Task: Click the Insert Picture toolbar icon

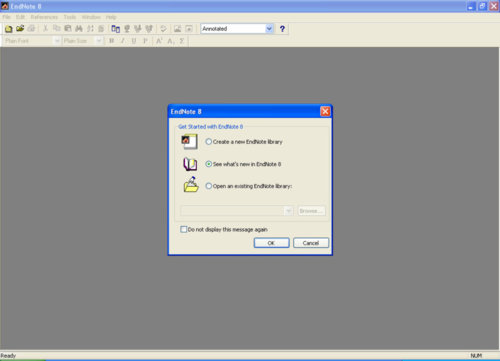Action: [x=177, y=29]
